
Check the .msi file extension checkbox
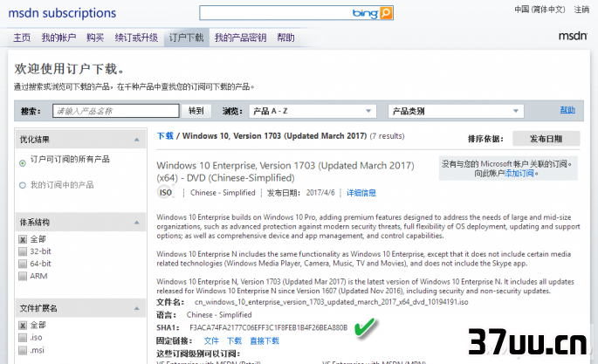23,350
